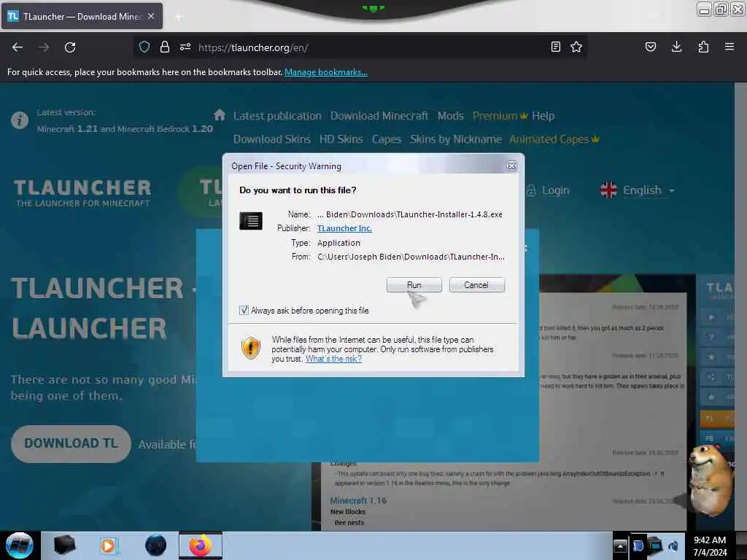The height and width of the screenshot is (560, 747).
Task: Close the TLauncher browser tab
Action: tap(151, 16)
